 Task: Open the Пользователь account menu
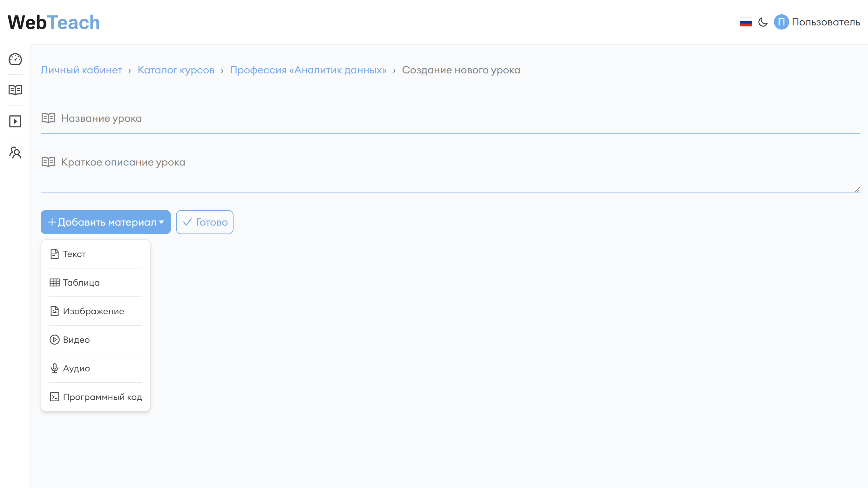coord(825,22)
